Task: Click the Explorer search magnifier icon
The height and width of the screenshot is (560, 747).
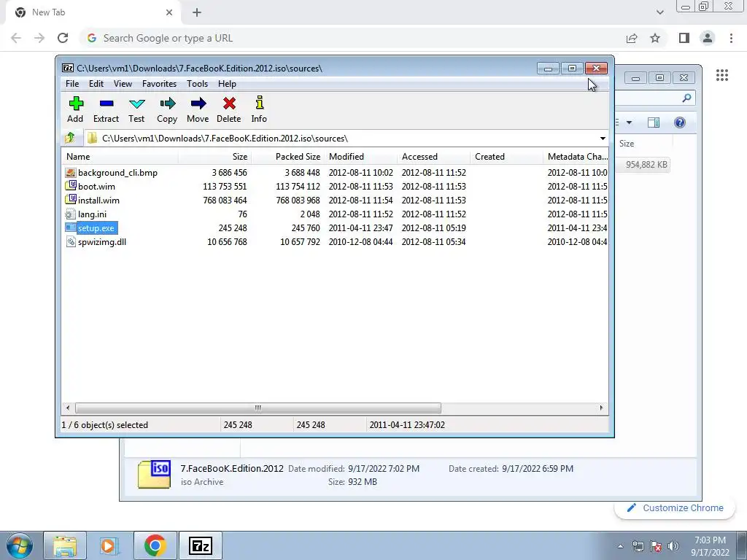Action: coord(686,98)
